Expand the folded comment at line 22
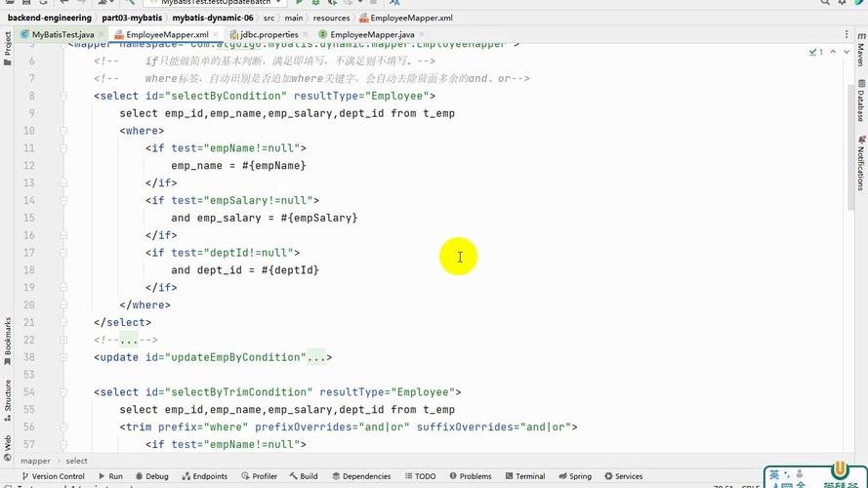868x488 pixels. (x=63, y=340)
